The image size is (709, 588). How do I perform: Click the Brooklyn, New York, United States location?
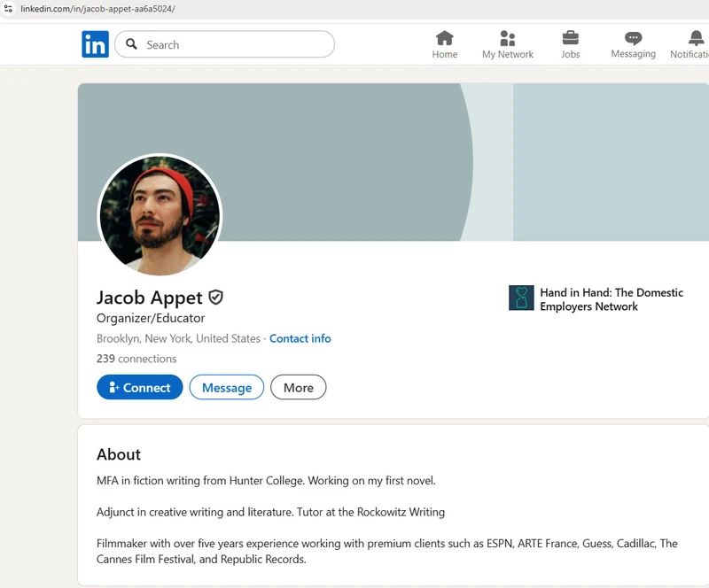179,338
